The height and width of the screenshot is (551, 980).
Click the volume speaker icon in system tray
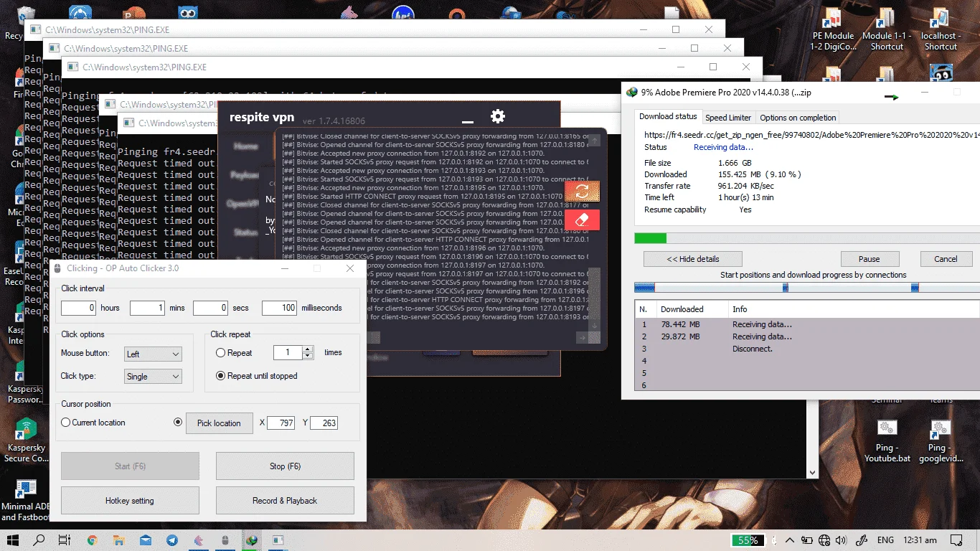841,540
